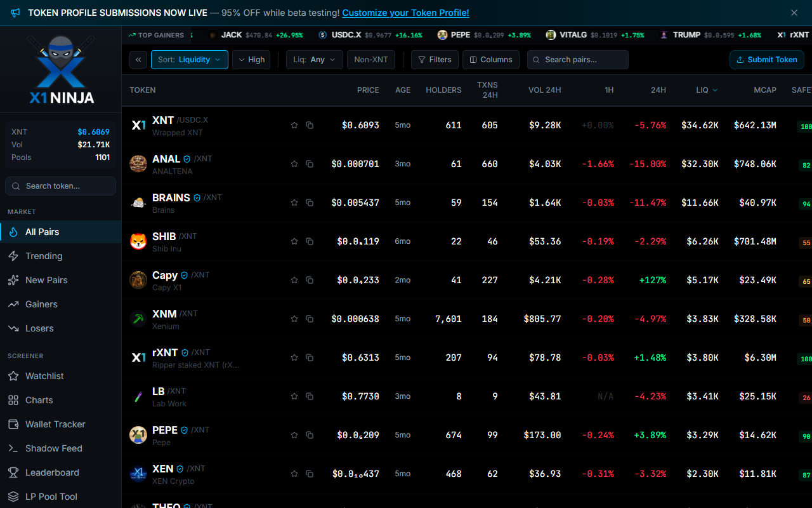Click the PEPE row token avatar
Viewport: 812px width, 508px height.
[138, 435]
